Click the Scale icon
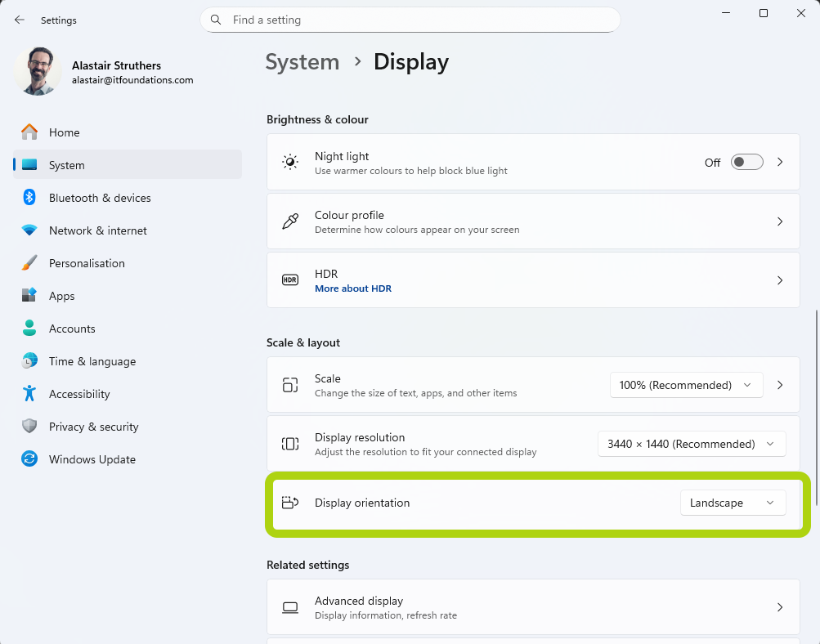820x644 pixels. point(289,385)
